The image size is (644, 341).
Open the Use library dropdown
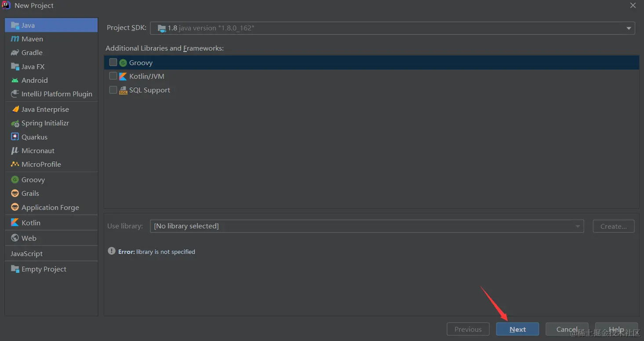(367, 226)
